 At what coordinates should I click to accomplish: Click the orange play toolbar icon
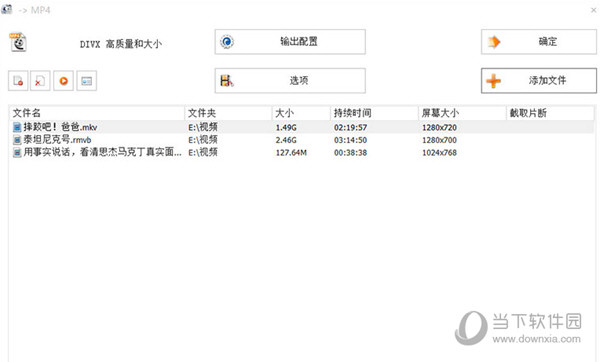[x=64, y=81]
